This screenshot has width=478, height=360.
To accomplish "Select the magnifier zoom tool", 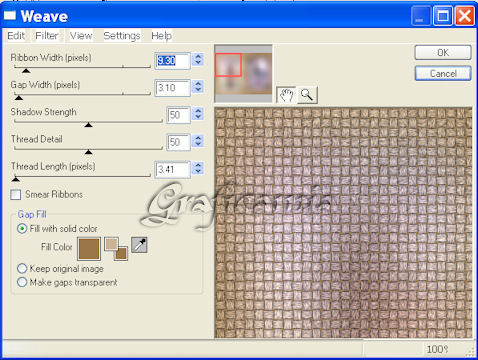I will [x=307, y=95].
